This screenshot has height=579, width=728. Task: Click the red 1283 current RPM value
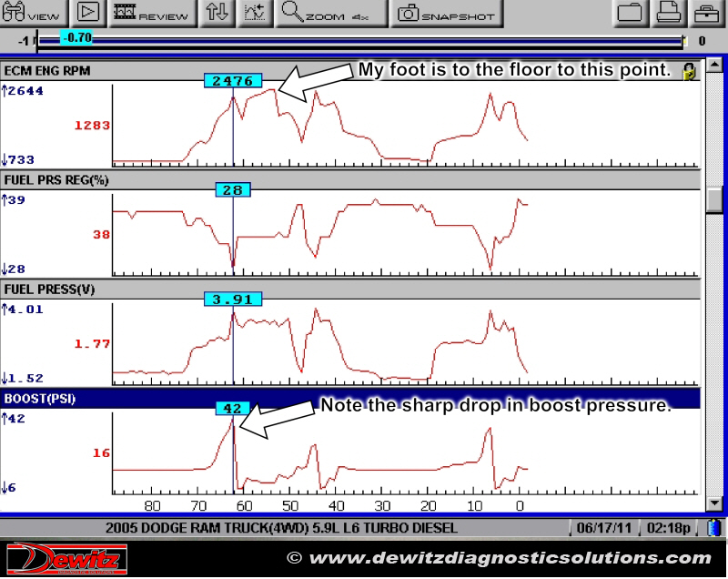pyautogui.click(x=93, y=126)
